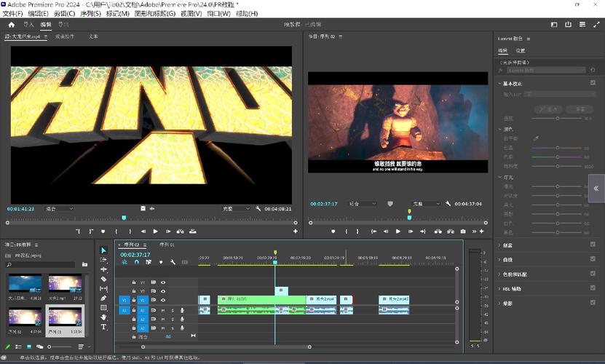Open source monitor resolution dropdown
605x364 pixels.
point(236,208)
